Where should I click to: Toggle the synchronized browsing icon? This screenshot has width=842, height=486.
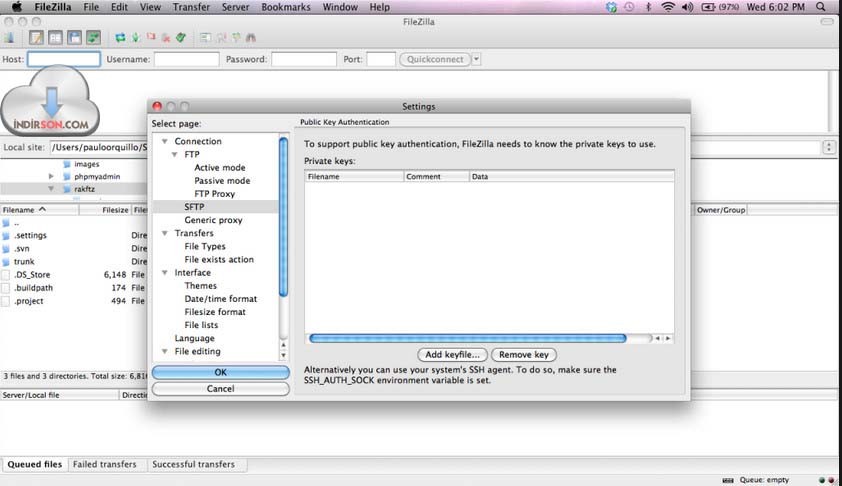point(236,38)
